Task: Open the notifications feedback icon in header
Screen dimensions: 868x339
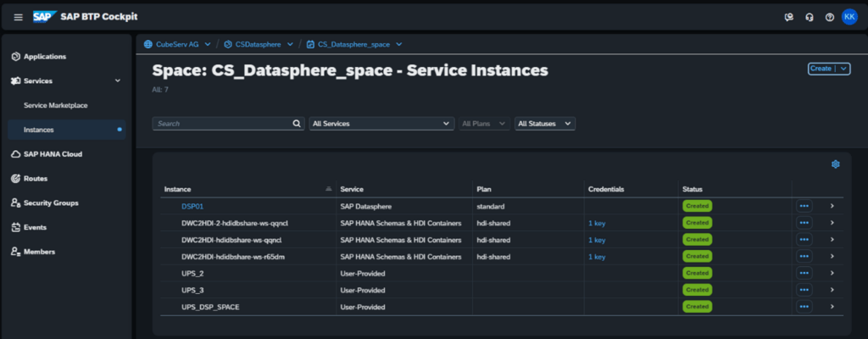Action: 789,17
